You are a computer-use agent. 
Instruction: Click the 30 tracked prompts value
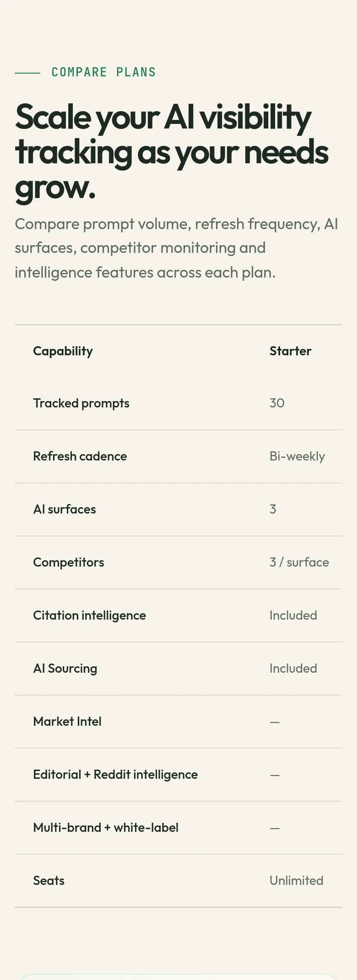point(277,403)
